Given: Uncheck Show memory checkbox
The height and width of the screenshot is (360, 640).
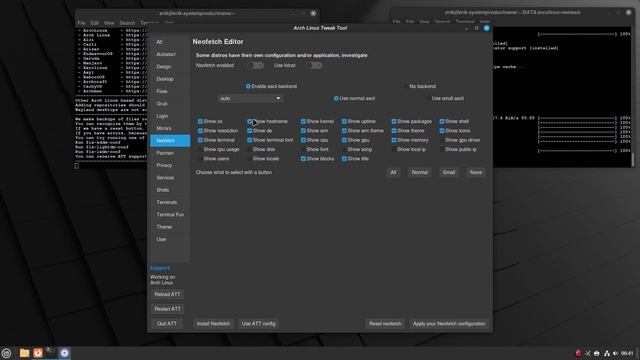Looking at the screenshot, I should (x=394, y=140).
